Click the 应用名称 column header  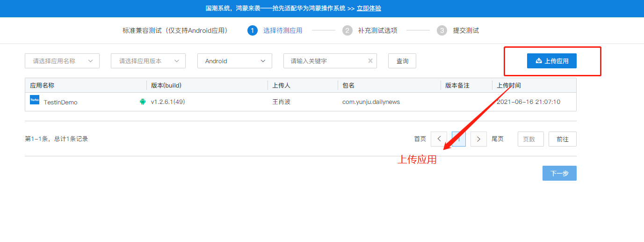coord(42,86)
